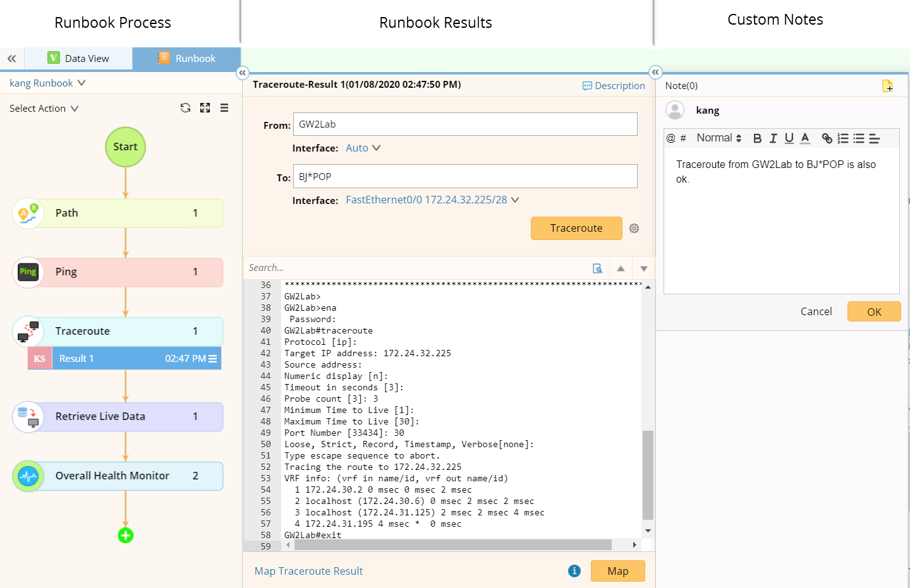The image size is (910, 588).
Task: Click the fit-to-screen expand icon
Action: coord(205,108)
